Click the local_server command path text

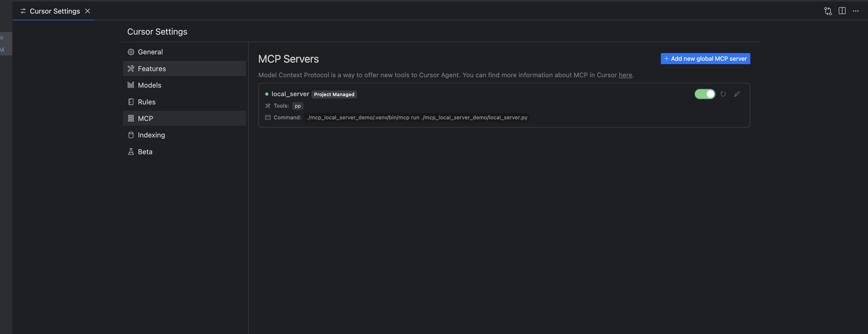(417, 117)
